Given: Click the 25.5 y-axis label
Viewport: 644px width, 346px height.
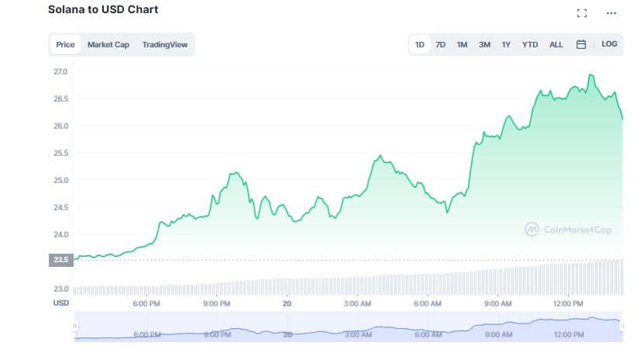Looking at the screenshot, I should pos(60,153).
